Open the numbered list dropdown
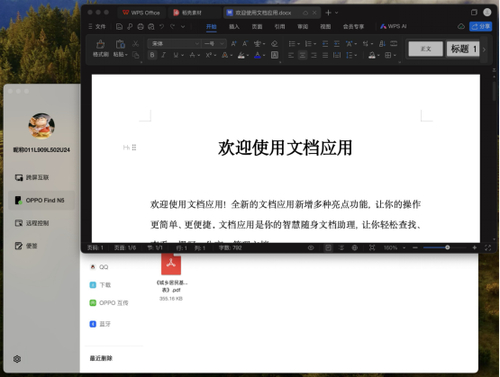500x377 pixels. click(x=315, y=44)
